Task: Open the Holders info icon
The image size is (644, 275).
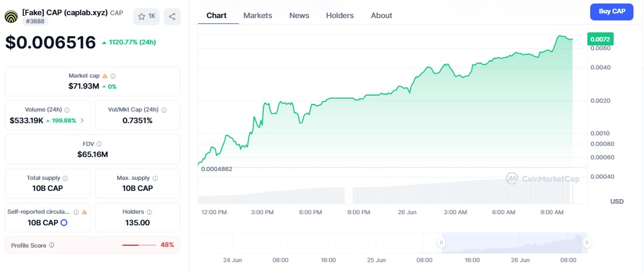Action: pos(149,212)
